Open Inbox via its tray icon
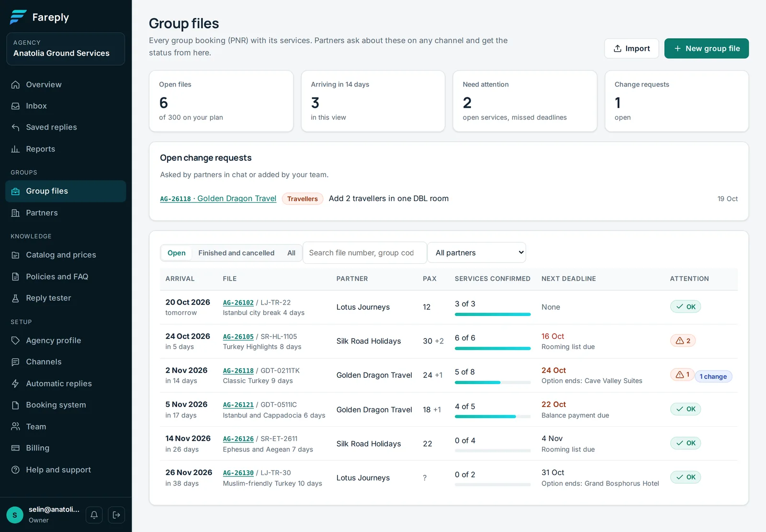The image size is (766, 532). coord(15,106)
